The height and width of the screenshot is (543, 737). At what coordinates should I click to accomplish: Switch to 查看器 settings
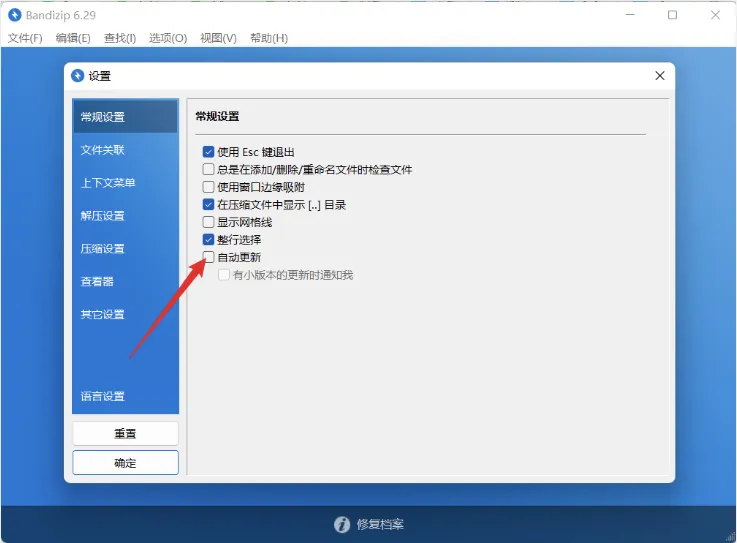click(125, 282)
